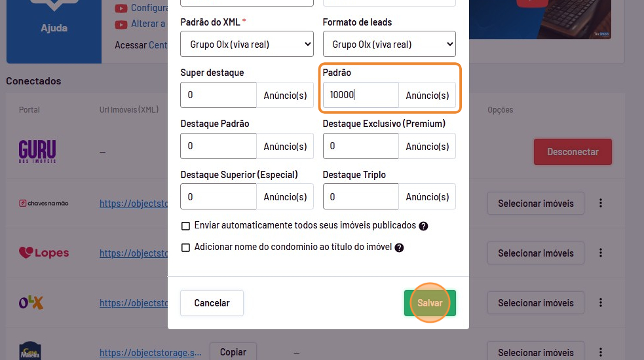This screenshot has width=644, height=360.
Task: Click help icon next to Enviar automaticamente
Action: tap(423, 226)
